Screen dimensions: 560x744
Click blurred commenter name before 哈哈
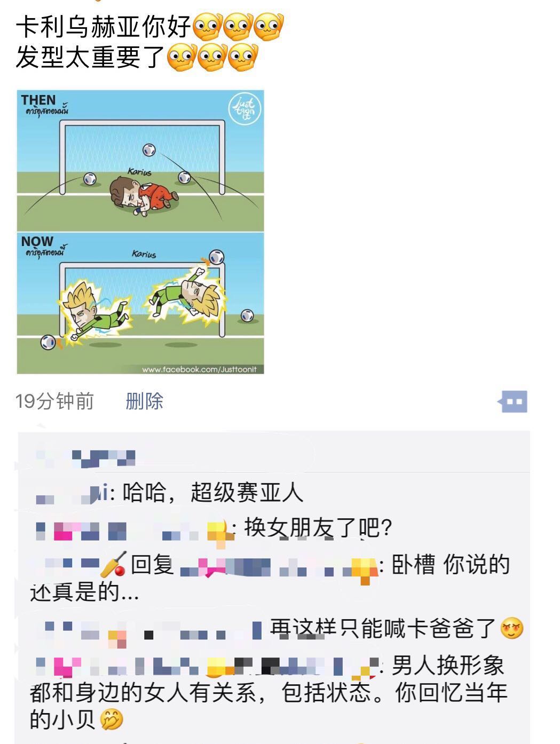pos(71,494)
